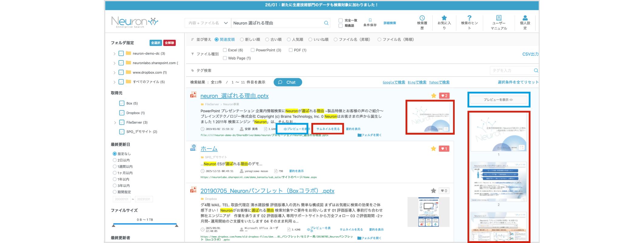This screenshot has height=243, width=644.
Task: Click the search magnifier icon in the main search box
Action: tap(326, 23)
